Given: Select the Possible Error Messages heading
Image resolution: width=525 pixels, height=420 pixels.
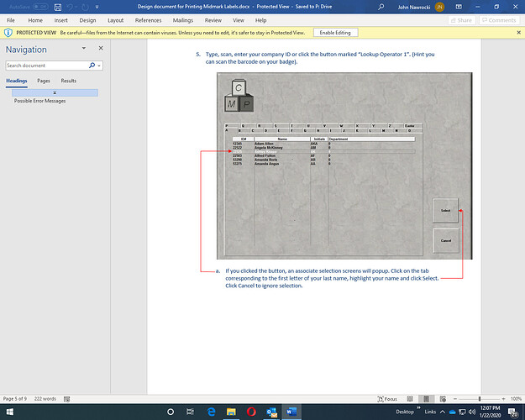Looking at the screenshot, I should point(39,101).
